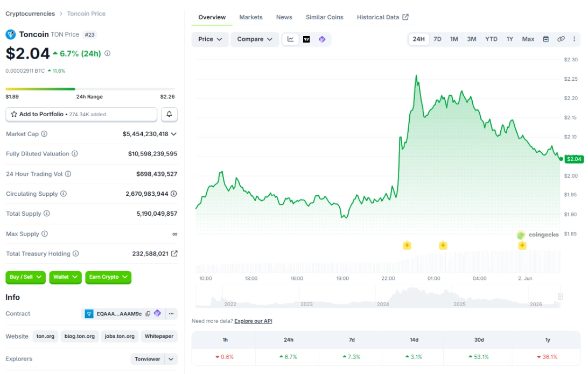588x374 pixels.
Task: Open the jobs.ton.org link
Action: point(120,336)
